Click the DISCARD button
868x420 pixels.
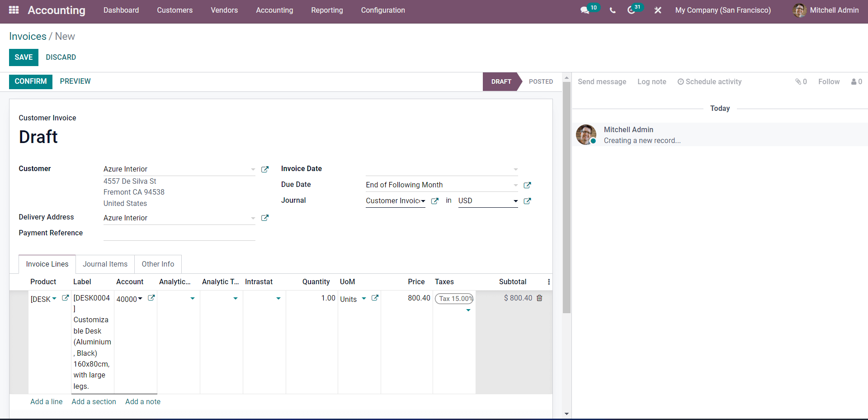point(61,57)
